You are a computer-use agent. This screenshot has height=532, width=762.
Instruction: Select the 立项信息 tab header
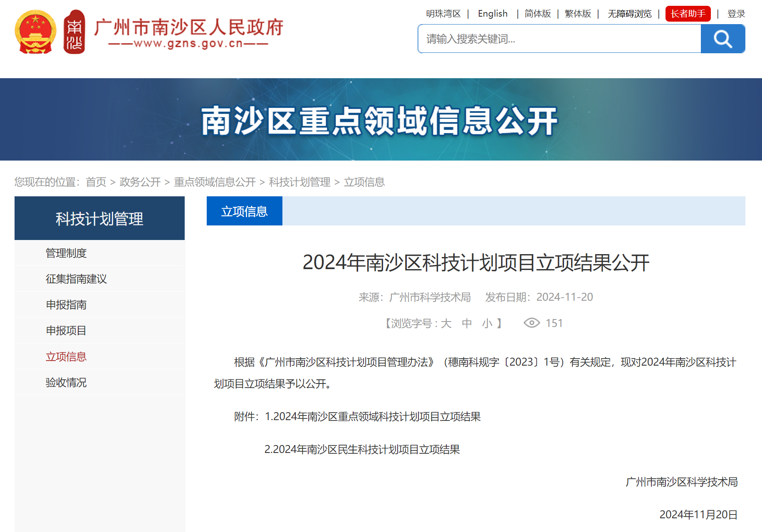point(244,211)
